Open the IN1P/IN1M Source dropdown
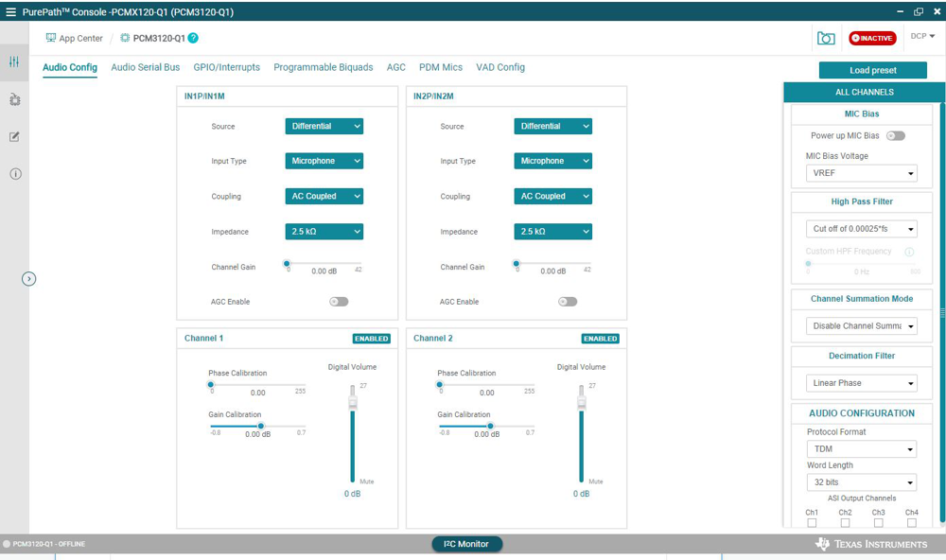Screen dimensions: 946x560 (x=324, y=126)
